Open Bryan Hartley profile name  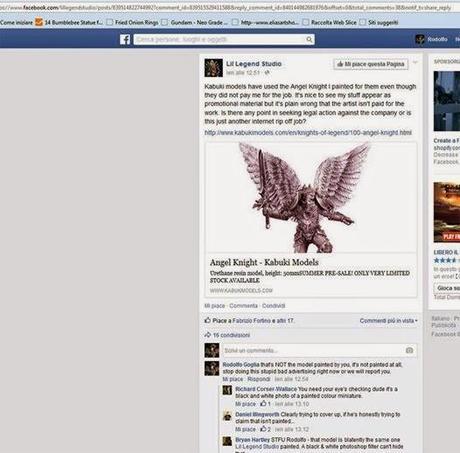(x=252, y=440)
